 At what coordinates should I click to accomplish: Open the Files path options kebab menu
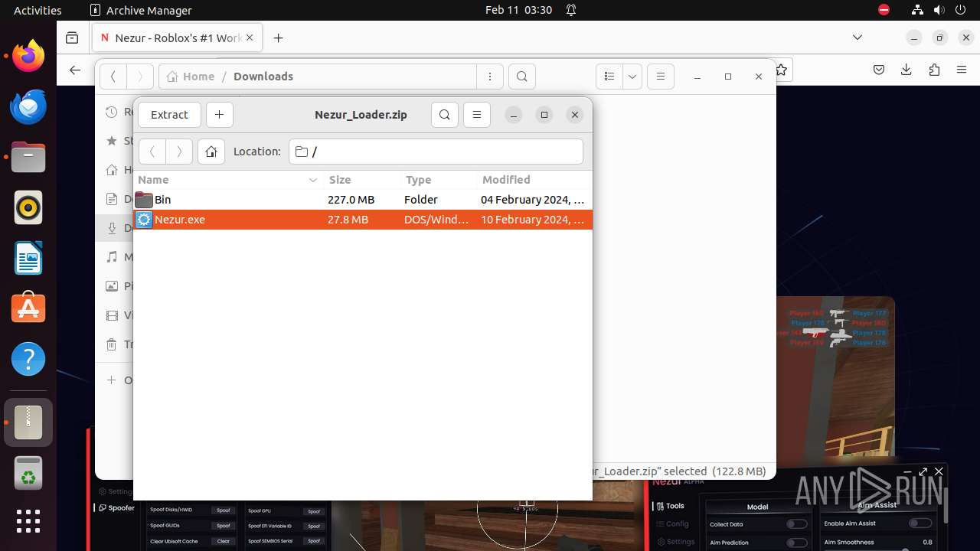(x=489, y=77)
